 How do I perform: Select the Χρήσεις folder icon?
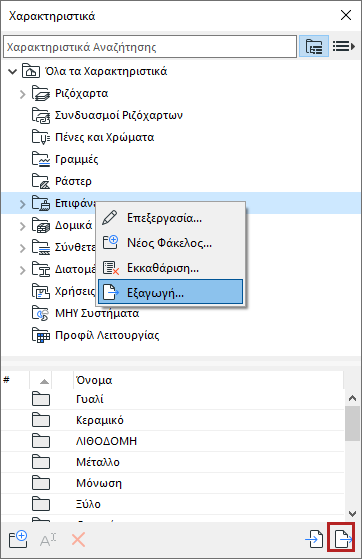coord(41,291)
